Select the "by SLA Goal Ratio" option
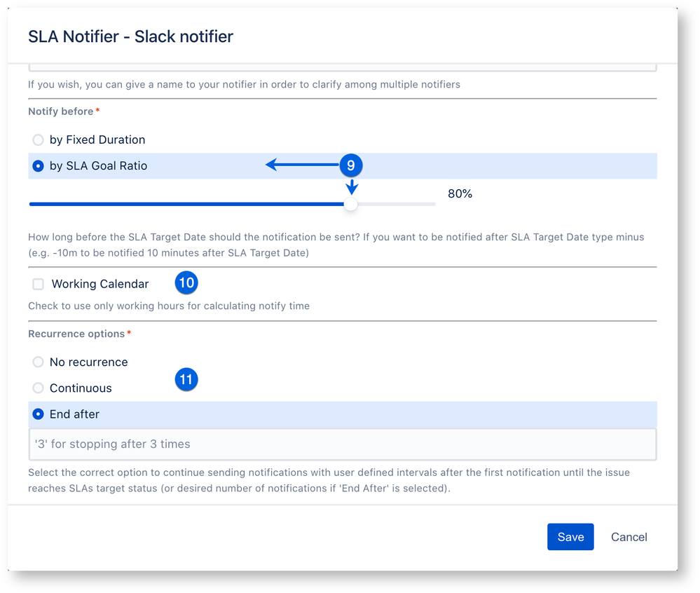 38,165
